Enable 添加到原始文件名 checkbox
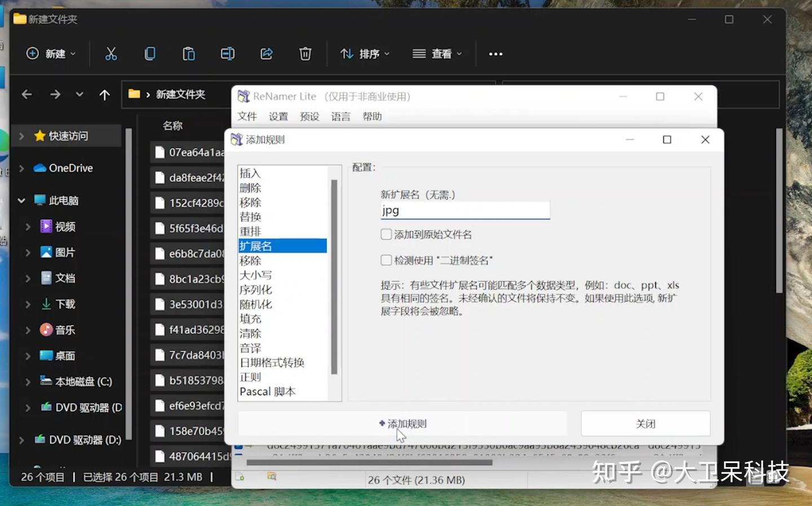This screenshot has height=506, width=812. pos(386,234)
